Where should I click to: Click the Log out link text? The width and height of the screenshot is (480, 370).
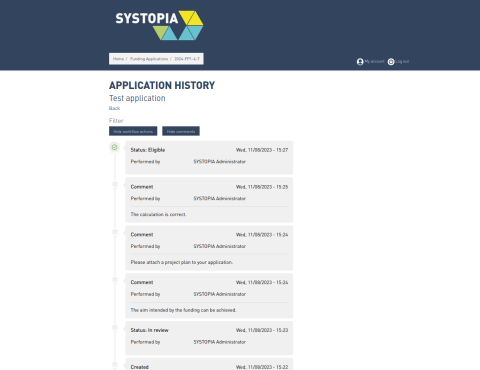[402, 61]
